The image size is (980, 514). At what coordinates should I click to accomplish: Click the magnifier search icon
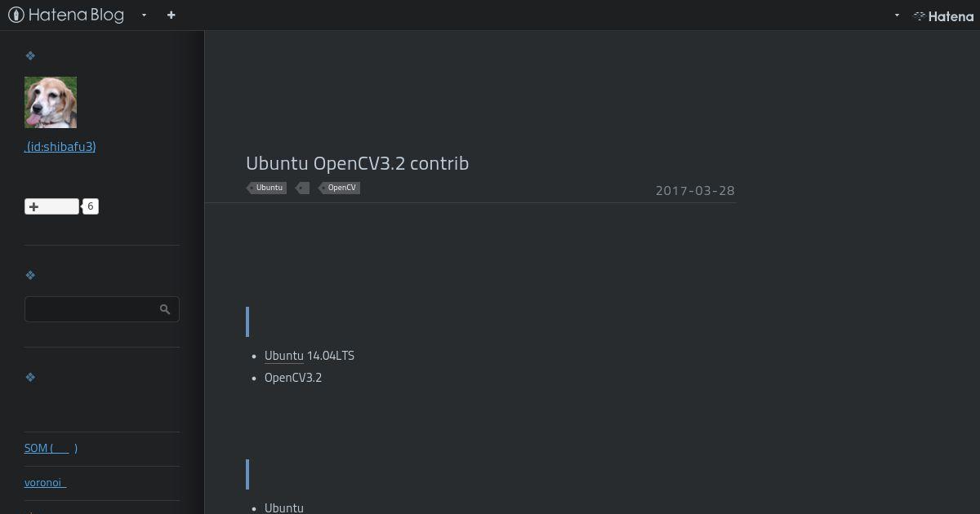pos(165,309)
